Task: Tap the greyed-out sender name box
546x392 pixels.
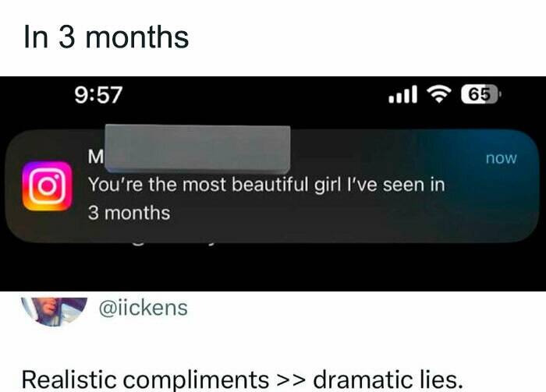Action: (197, 149)
